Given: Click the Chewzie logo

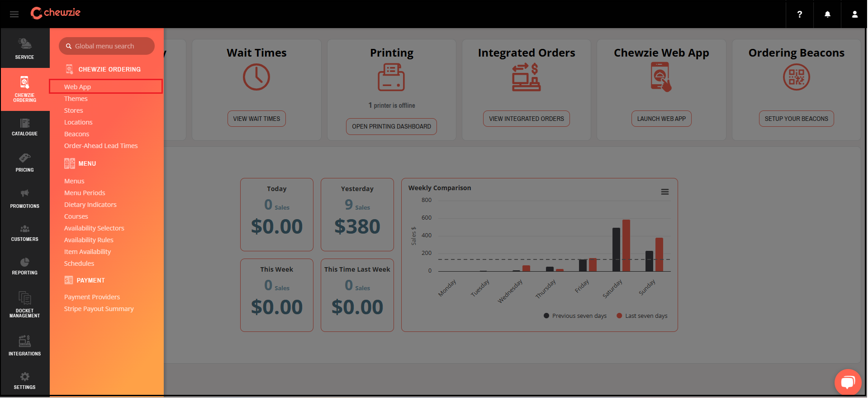Looking at the screenshot, I should coord(55,13).
